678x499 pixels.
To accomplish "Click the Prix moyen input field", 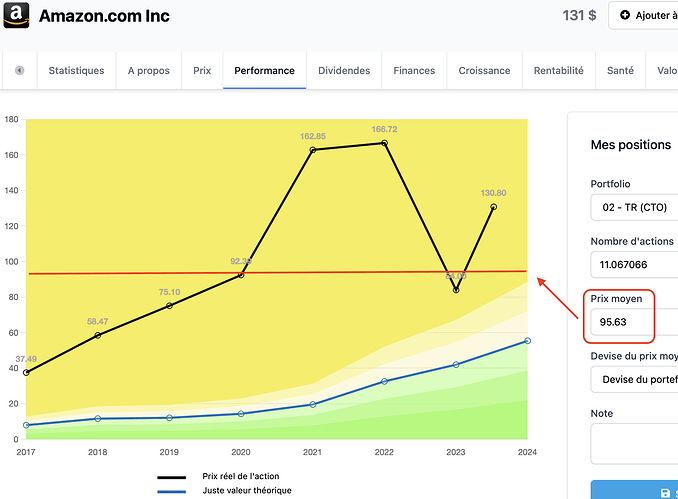I will [634, 322].
